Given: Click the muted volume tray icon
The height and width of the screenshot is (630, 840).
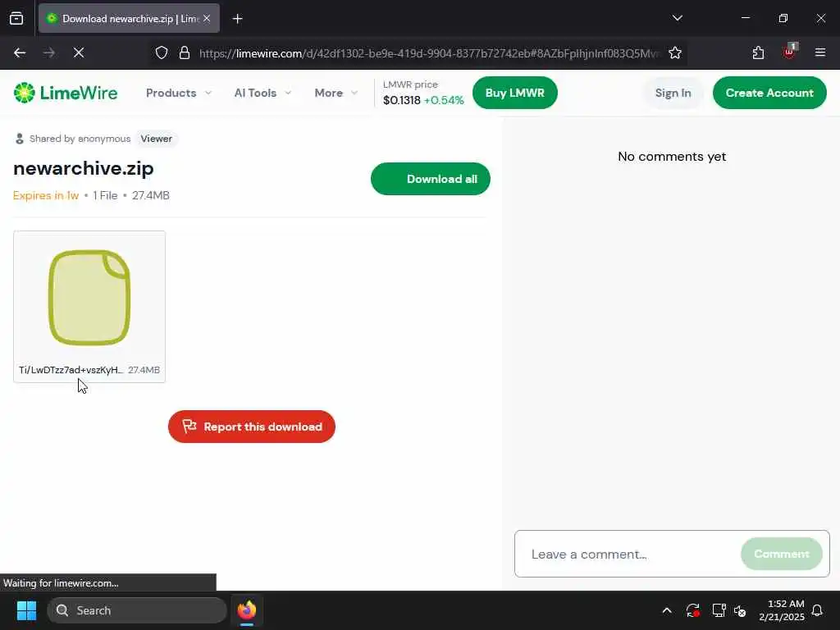Looking at the screenshot, I should pos(741,610).
